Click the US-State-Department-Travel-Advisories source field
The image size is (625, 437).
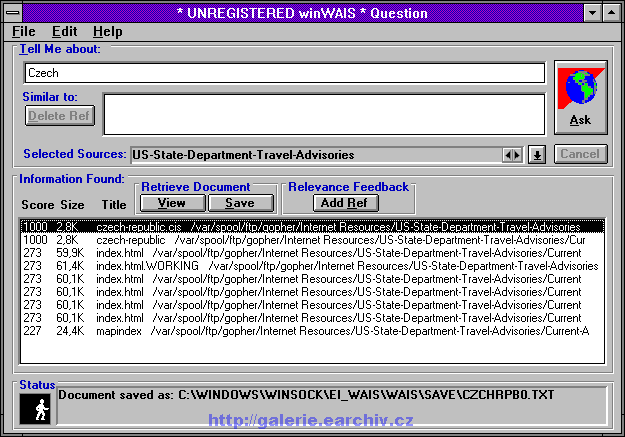(317, 155)
